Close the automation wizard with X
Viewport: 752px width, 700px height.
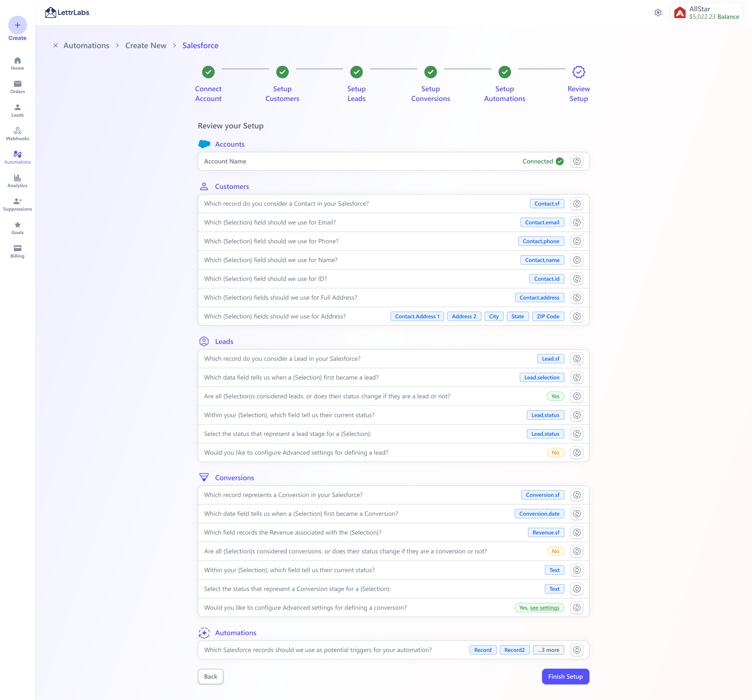coord(56,45)
